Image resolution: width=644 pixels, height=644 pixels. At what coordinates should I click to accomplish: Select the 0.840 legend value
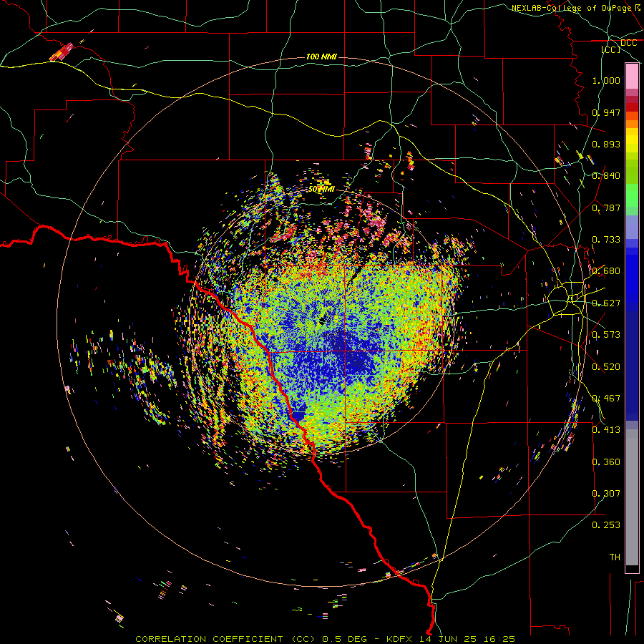coord(606,176)
